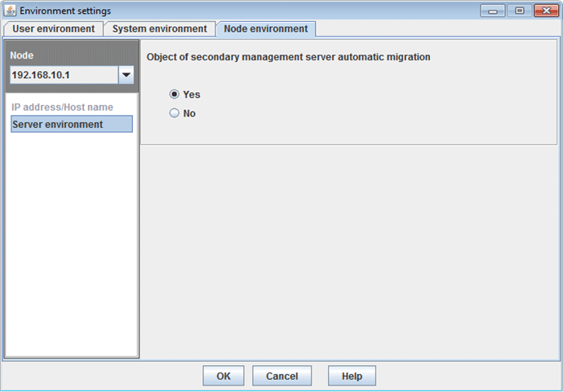563x392 pixels.
Task: Click the Cancel button
Action: click(281, 376)
